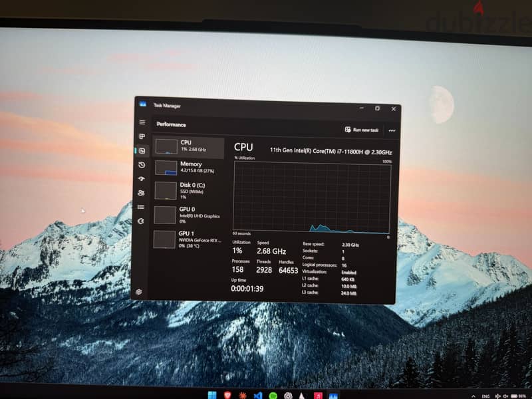Screen dimensions: 532x399
Task: Click the ENG language indicator
Action: (x=486, y=396)
